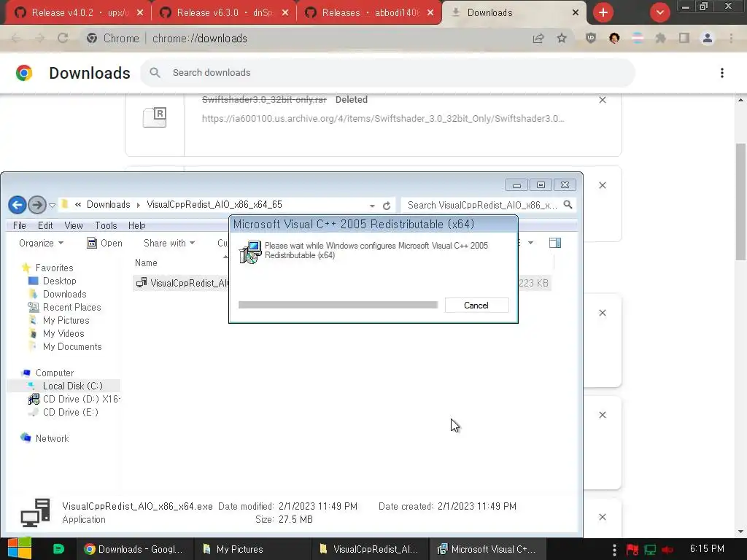
Task: Click the Explorer back arrow button
Action: tap(18, 205)
